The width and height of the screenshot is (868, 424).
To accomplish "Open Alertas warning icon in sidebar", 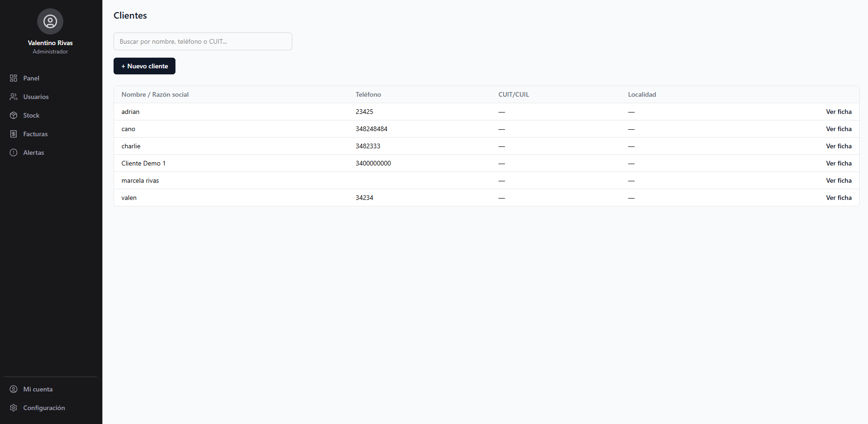I will click(x=13, y=152).
